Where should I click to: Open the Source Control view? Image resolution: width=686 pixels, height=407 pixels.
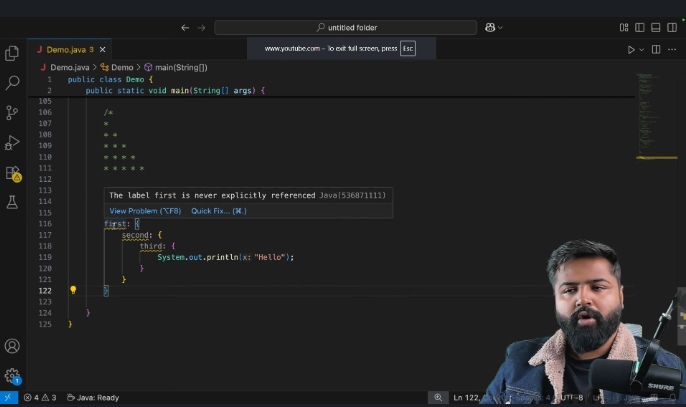click(12, 112)
